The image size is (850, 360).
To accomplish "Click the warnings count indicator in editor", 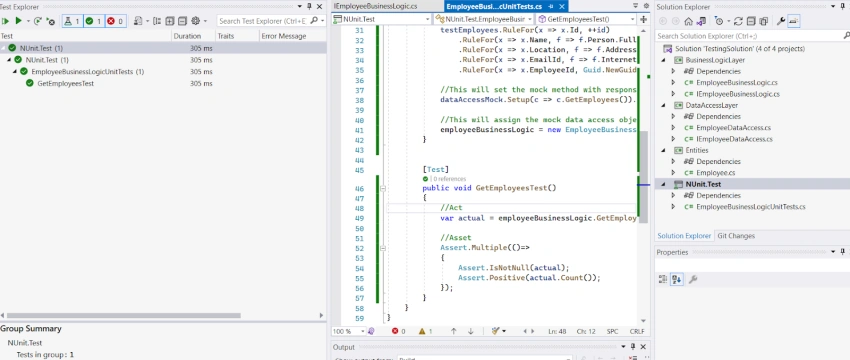I will coord(426,331).
